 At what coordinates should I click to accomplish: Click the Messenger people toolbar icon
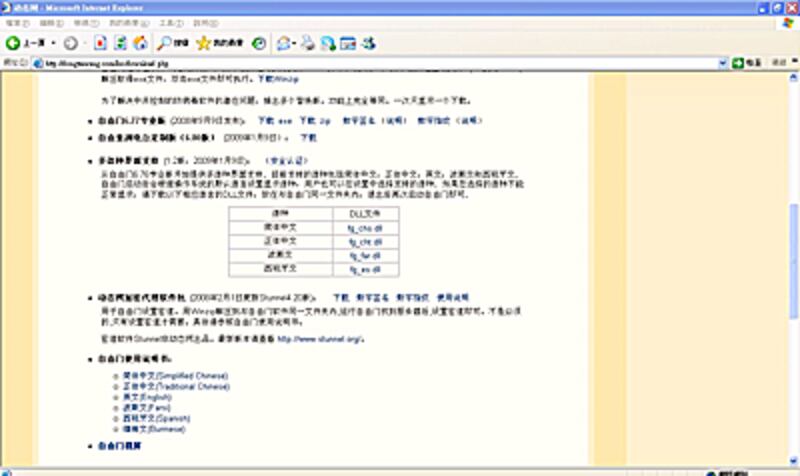coord(369,43)
